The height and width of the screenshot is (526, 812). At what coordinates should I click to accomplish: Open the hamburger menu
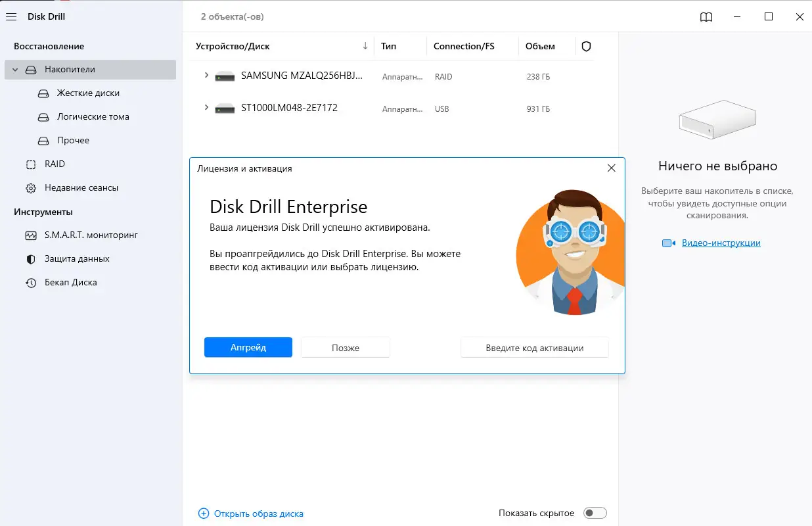[x=11, y=16]
